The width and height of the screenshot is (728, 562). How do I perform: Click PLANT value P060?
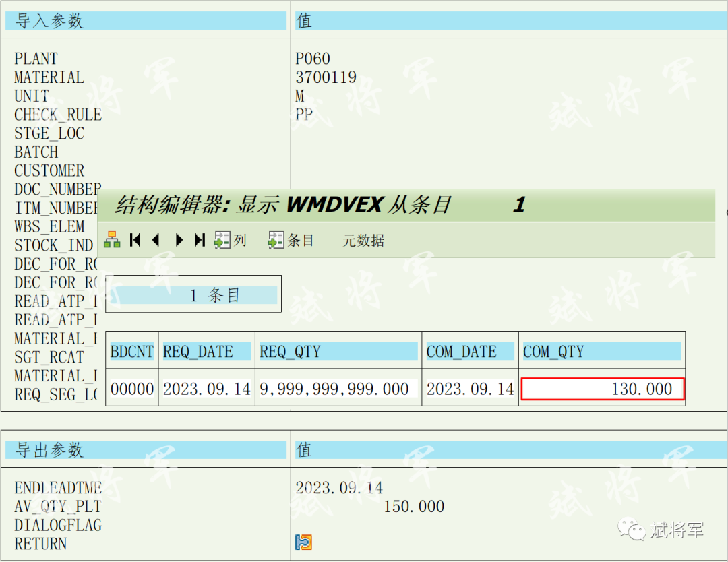click(313, 59)
